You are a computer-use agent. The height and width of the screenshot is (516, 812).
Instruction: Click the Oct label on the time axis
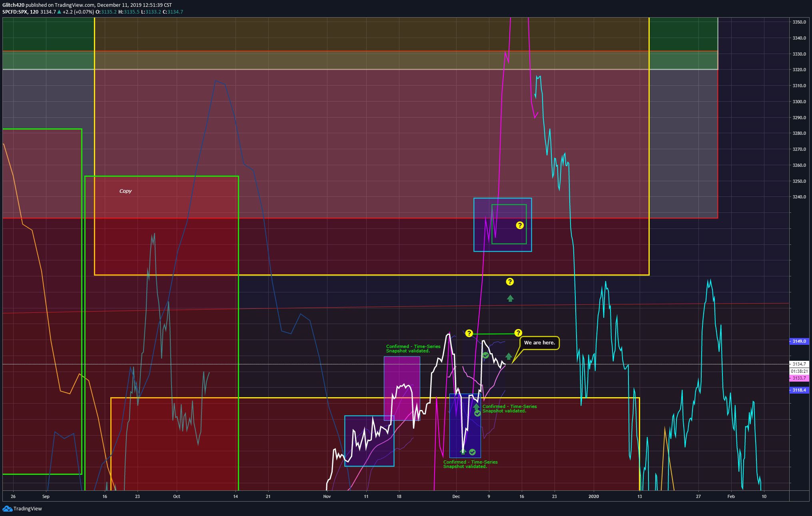pos(177,496)
